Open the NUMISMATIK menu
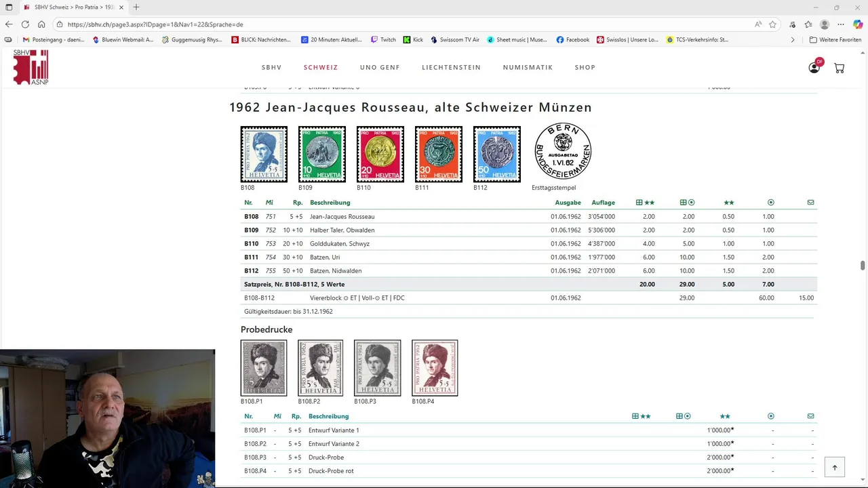 point(528,68)
